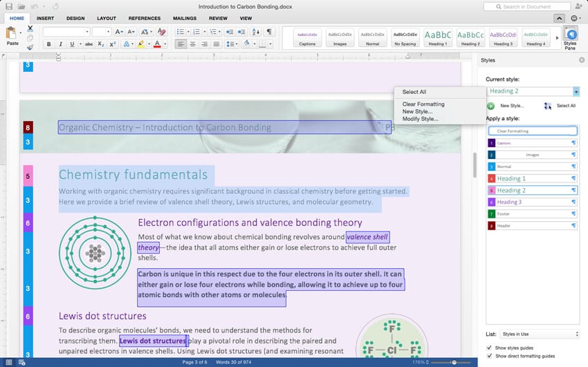Apply italic formatting
This screenshot has height=367, width=588.
(x=61, y=44)
